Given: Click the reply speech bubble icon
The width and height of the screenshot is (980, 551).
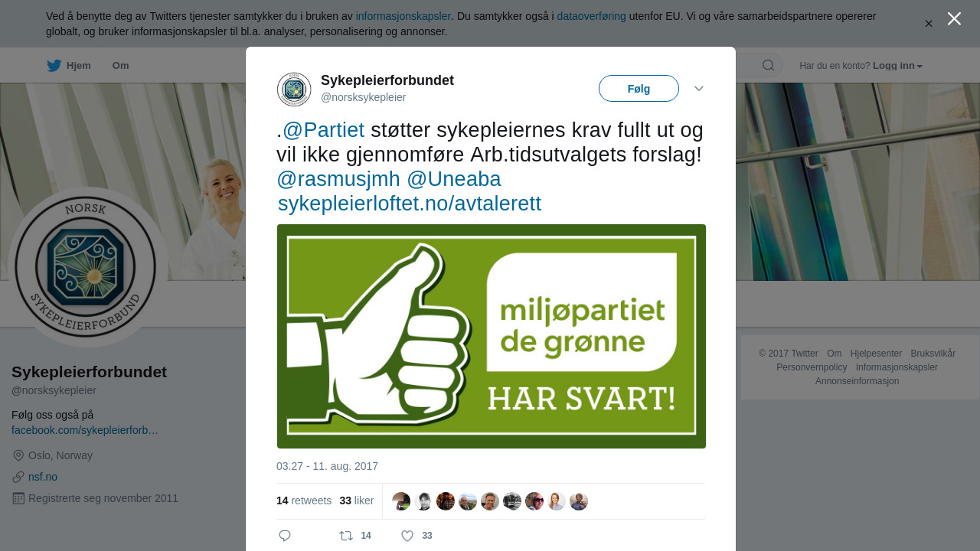Looking at the screenshot, I should click(x=285, y=536).
